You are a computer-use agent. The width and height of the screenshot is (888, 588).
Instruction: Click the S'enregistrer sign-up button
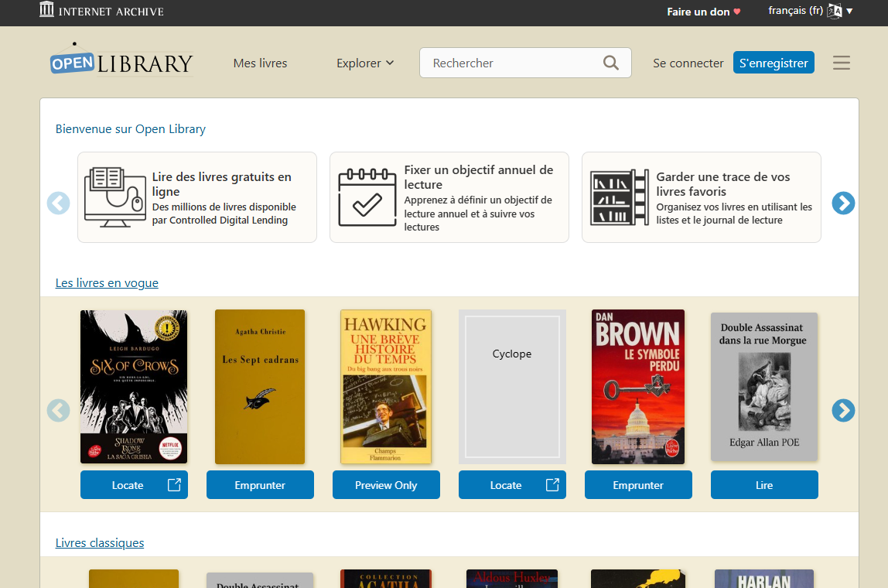pyautogui.click(x=774, y=63)
